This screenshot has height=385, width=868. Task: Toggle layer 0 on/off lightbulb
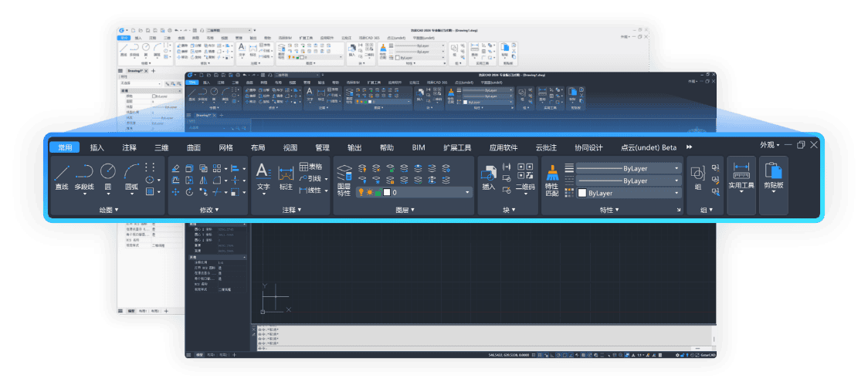point(360,193)
